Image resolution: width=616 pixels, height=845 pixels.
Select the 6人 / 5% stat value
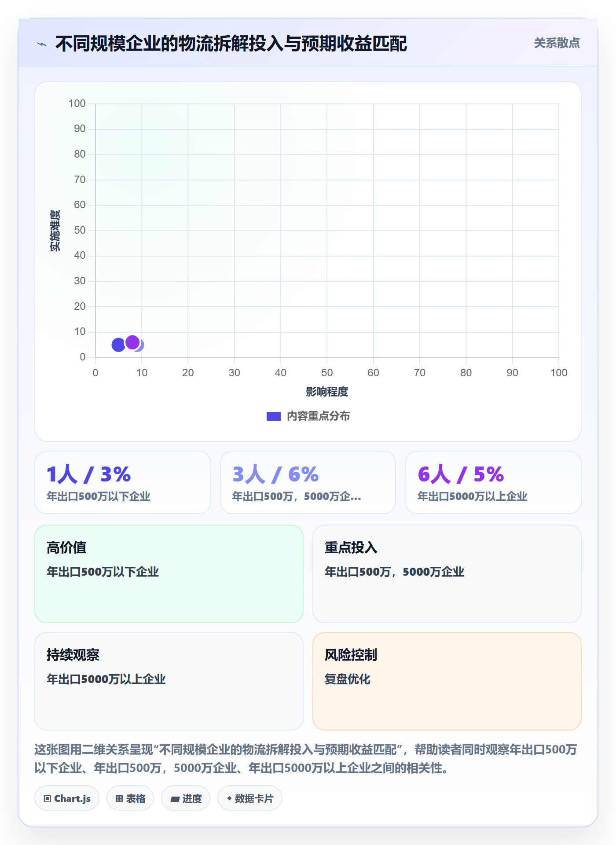pos(461,474)
